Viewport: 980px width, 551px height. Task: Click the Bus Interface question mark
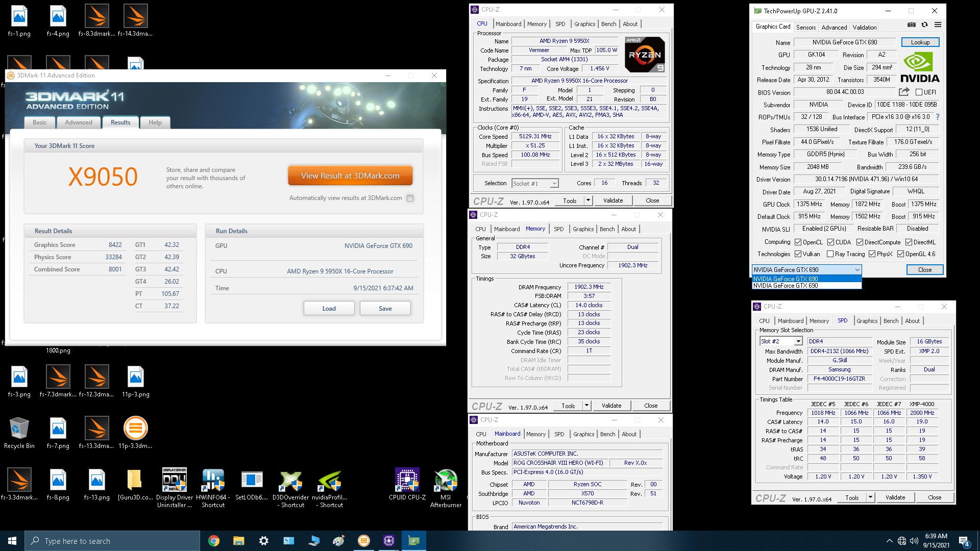pos(938,117)
